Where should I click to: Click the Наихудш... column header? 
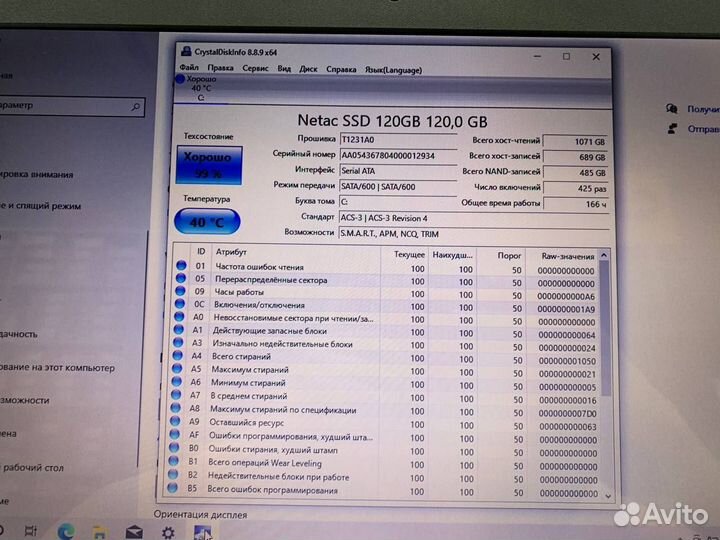(x=452, y=255)
